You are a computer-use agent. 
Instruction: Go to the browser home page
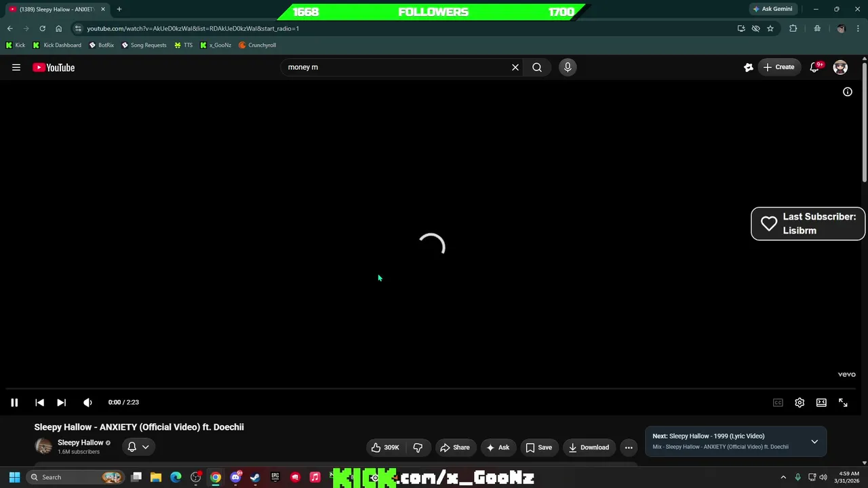(58, 28)
